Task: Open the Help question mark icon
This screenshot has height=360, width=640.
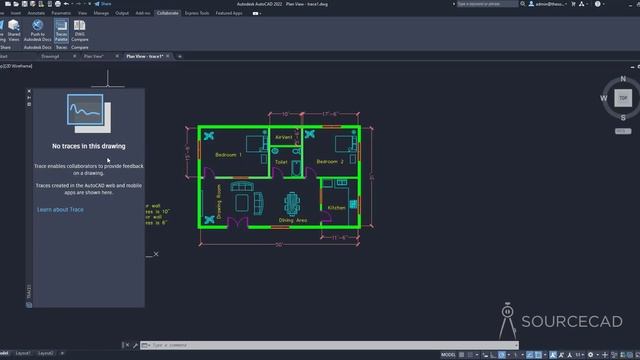Action: click(598, 4)
